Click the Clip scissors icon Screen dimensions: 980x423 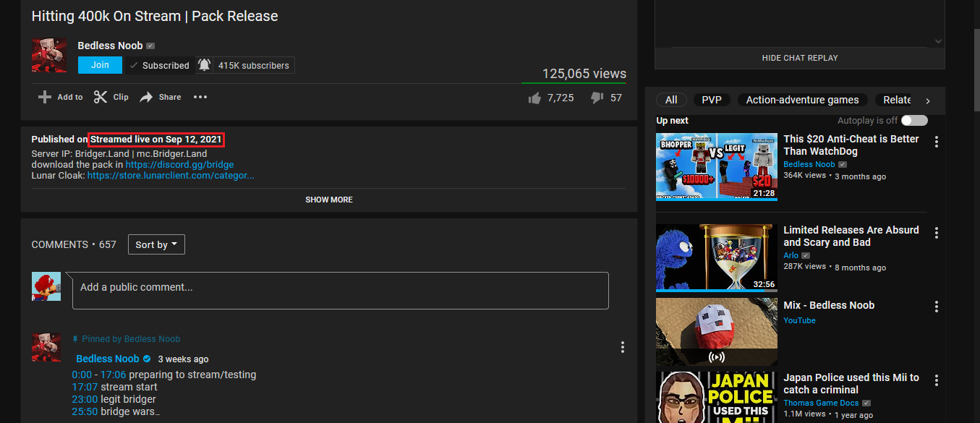(x=101, y=97)
